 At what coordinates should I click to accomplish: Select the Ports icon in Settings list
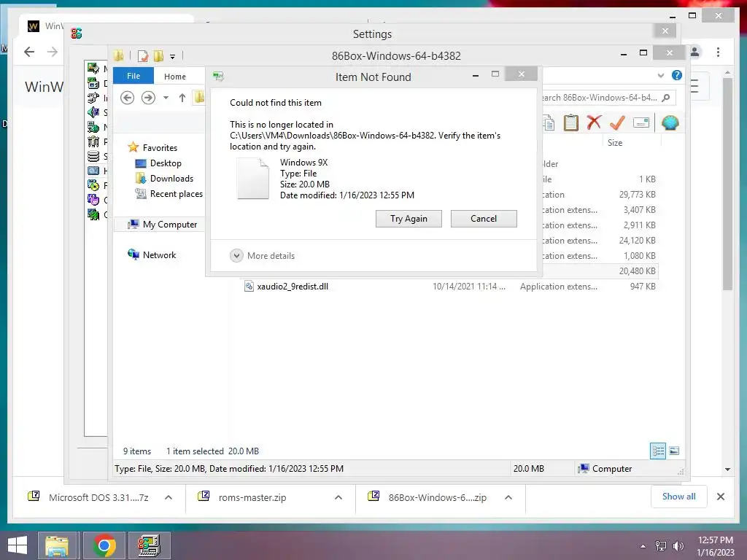tap(94, 141)
